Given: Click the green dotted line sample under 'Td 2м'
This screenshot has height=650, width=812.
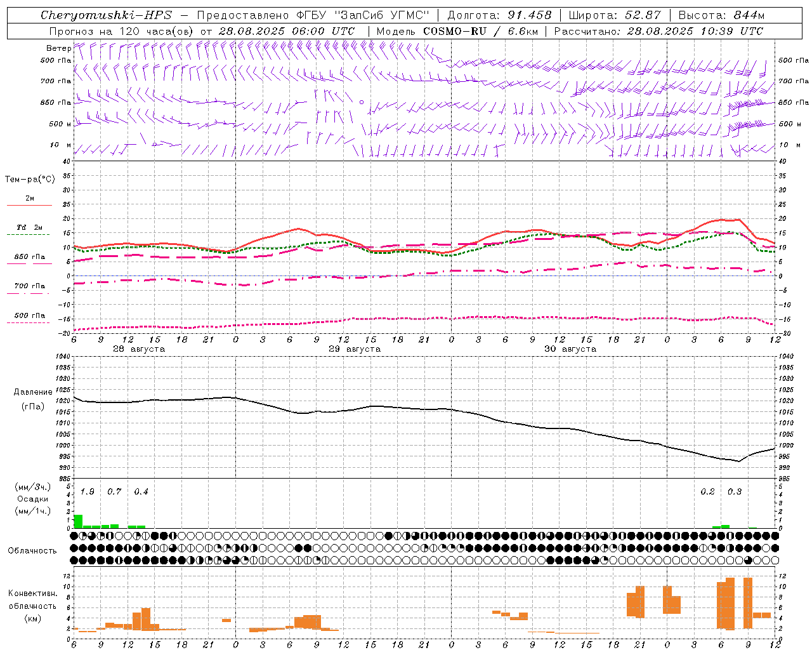Looking at the screenshot, I should [x=28, y=235].
